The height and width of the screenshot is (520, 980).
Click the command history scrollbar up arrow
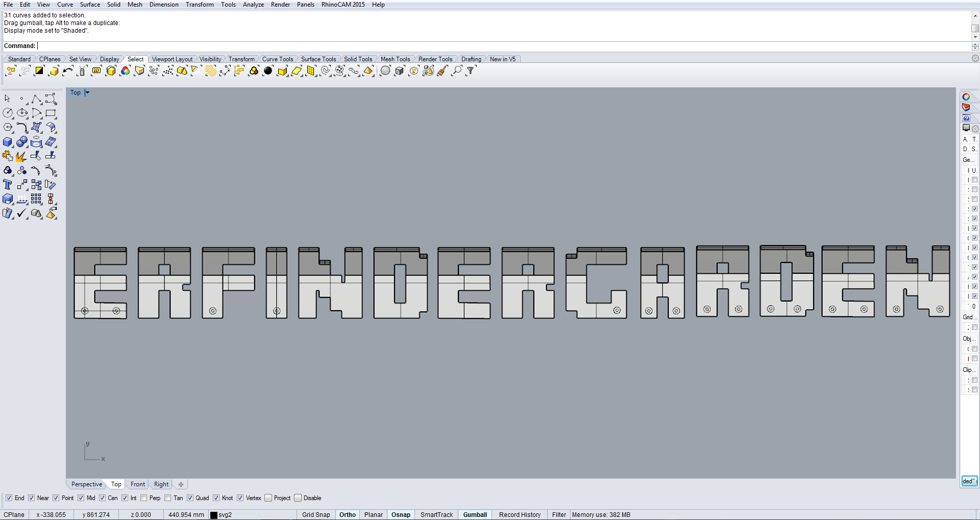click(975, 15)
